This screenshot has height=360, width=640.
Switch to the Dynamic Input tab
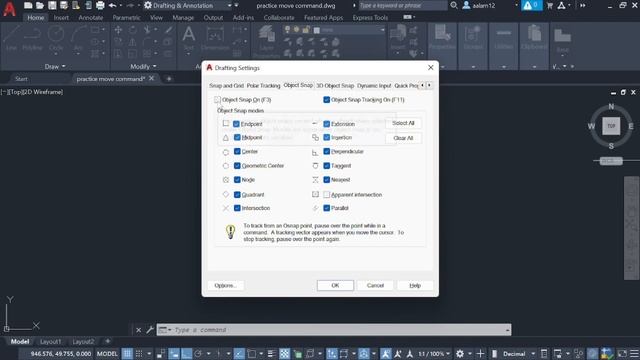[x=374, y=86]
